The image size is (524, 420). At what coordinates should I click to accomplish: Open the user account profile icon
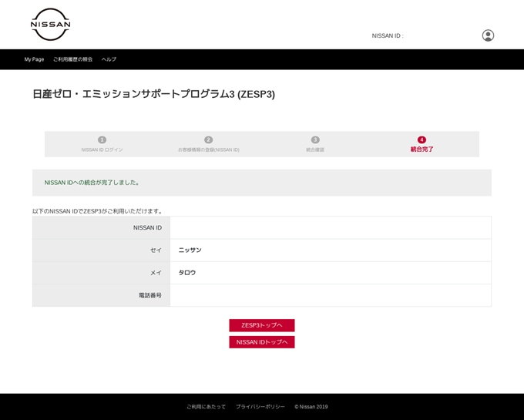pyautogui.click(x=488, y=35)
